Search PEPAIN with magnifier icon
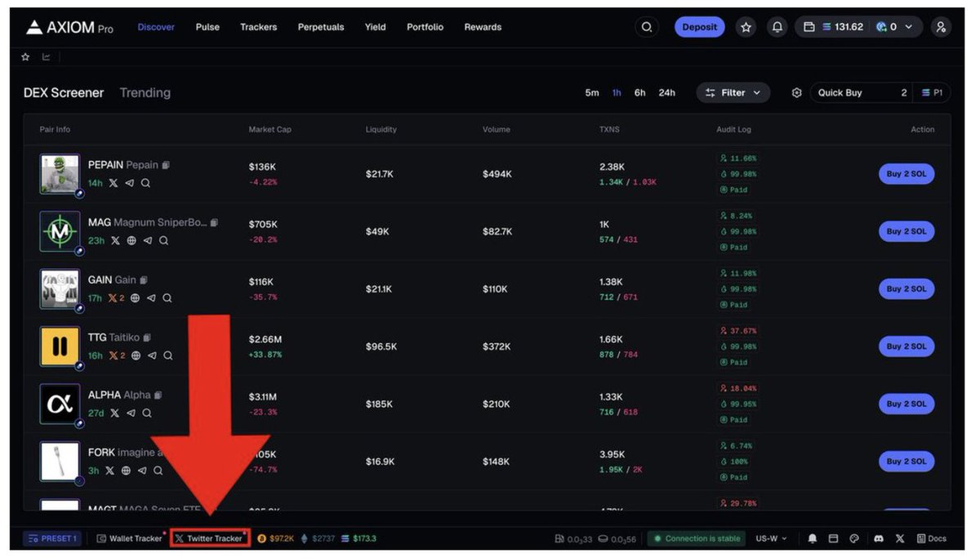Viewport: 980px width, 559px height. click(x=145, y=183)
